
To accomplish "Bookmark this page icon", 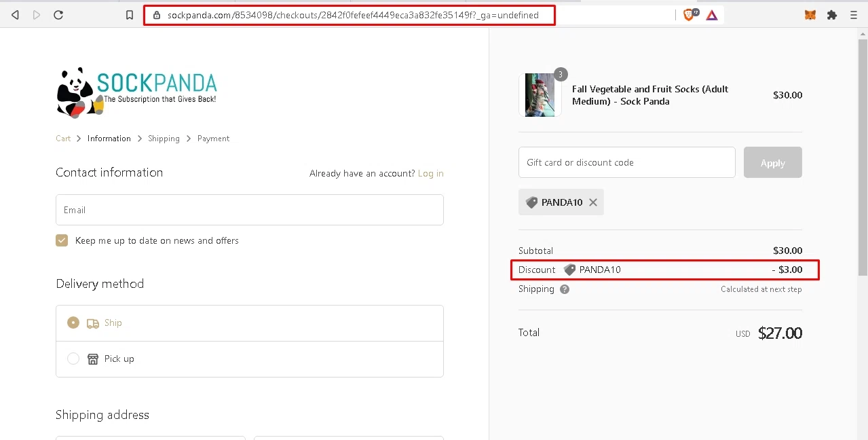I will (x=130, y=15).
